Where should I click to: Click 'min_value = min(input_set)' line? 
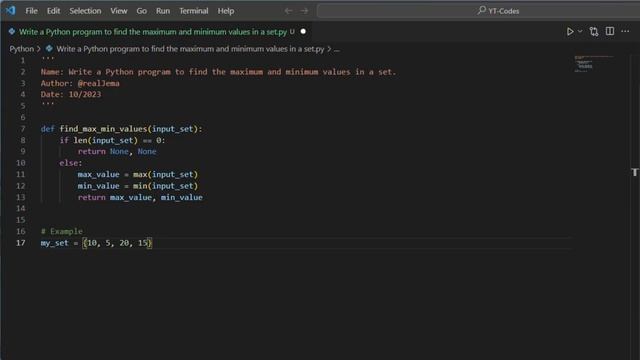(x=138, y=186)
